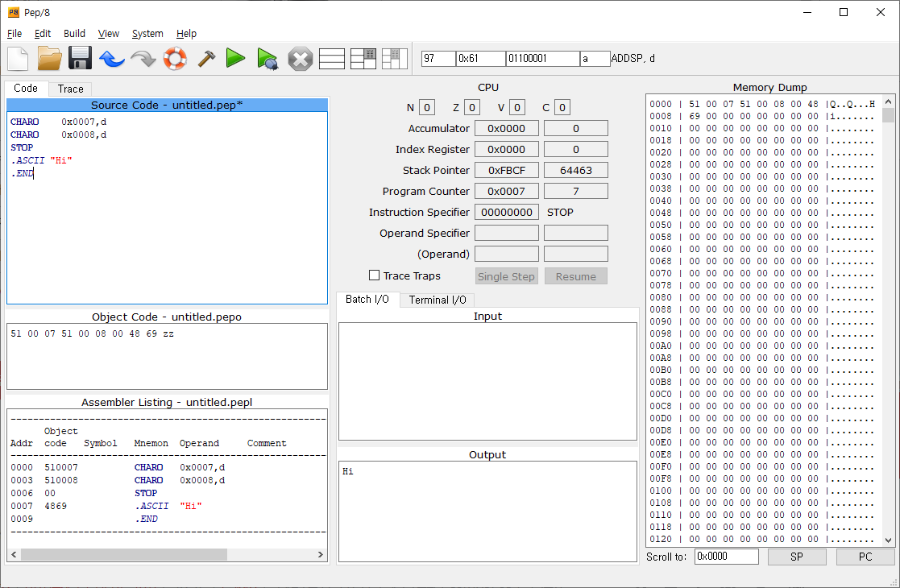Click memory dump row 0008

coord(762,116)
